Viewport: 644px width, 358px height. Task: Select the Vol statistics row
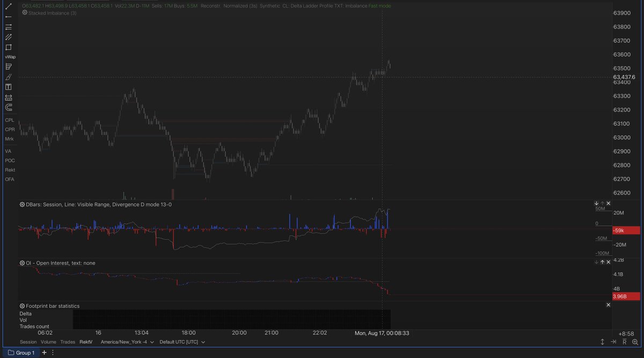click(x=23, y=320)
